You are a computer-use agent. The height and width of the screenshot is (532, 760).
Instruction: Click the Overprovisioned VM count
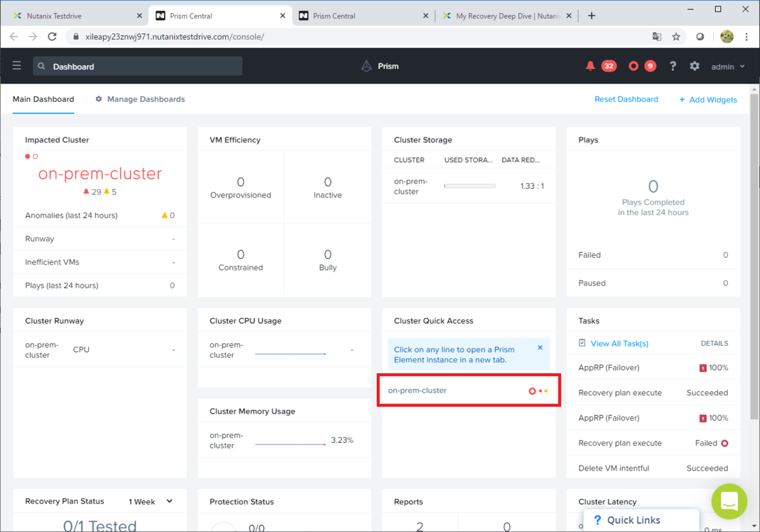(x=241, y=182)
